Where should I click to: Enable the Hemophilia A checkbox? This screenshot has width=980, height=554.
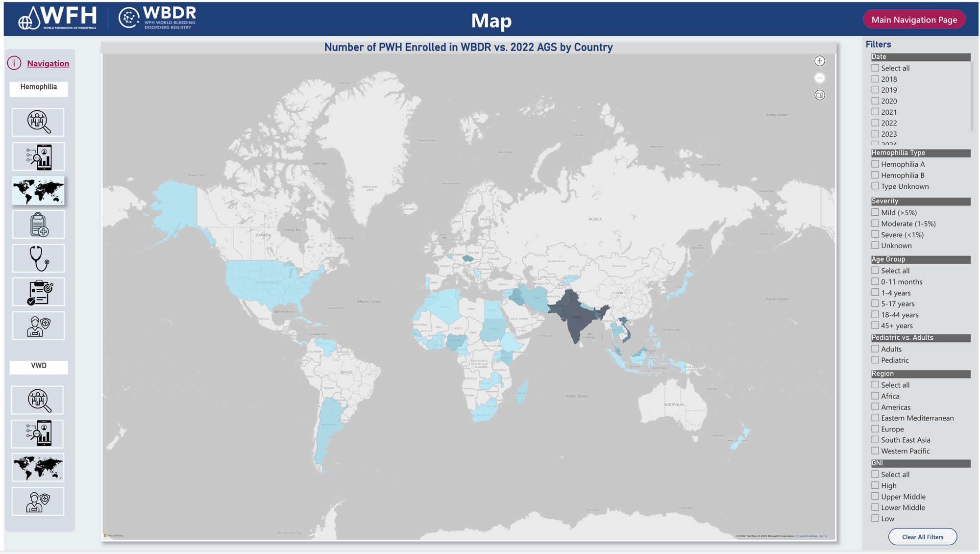[x=875, y=164]
